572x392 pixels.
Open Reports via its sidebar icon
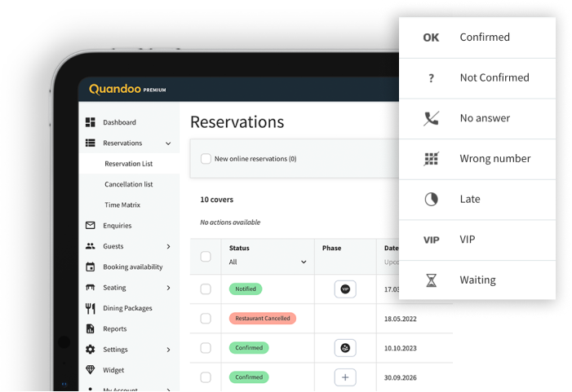91,329
